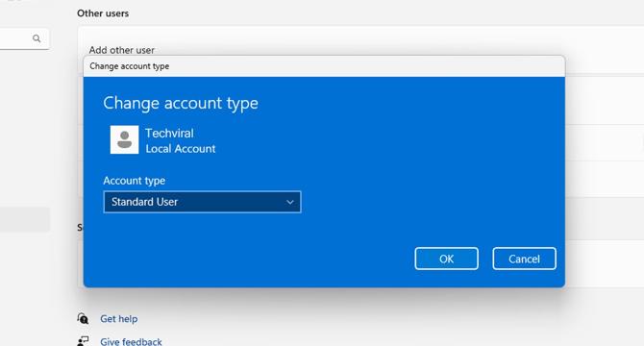The height and width of the screenshot is (346, 644).
Task: Open the Standard User account type combo box
Action: [202, 202]
